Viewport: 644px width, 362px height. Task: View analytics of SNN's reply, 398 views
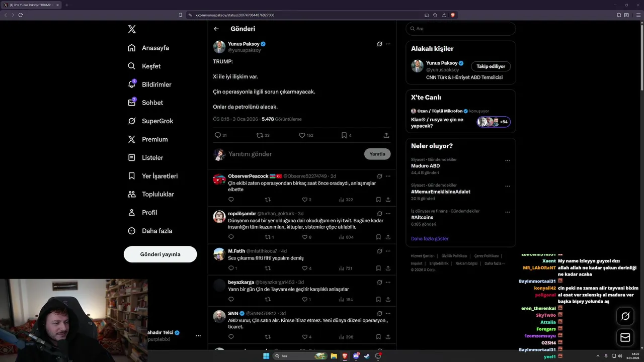tap(346, 337)
